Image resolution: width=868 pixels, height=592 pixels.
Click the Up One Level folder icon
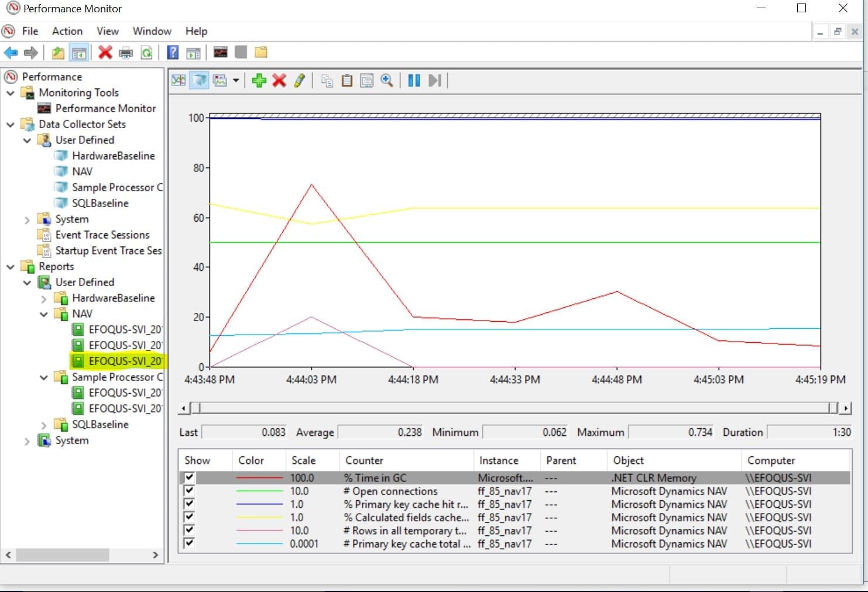58,53
